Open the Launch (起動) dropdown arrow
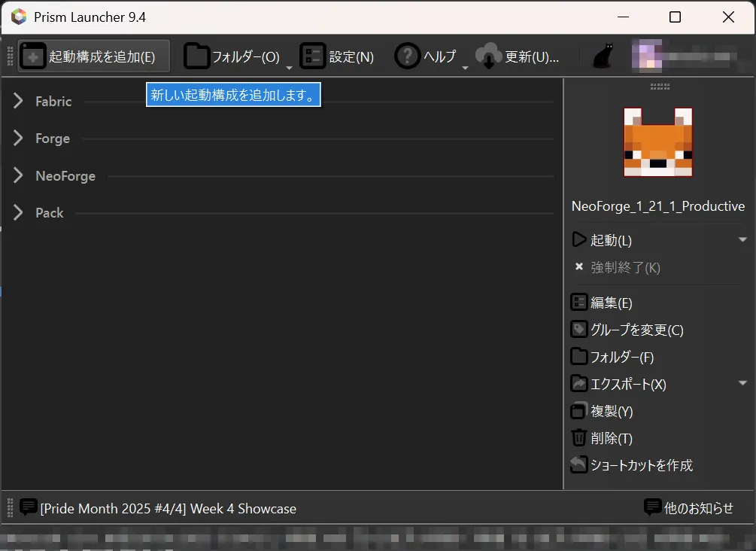 point(742,240)
